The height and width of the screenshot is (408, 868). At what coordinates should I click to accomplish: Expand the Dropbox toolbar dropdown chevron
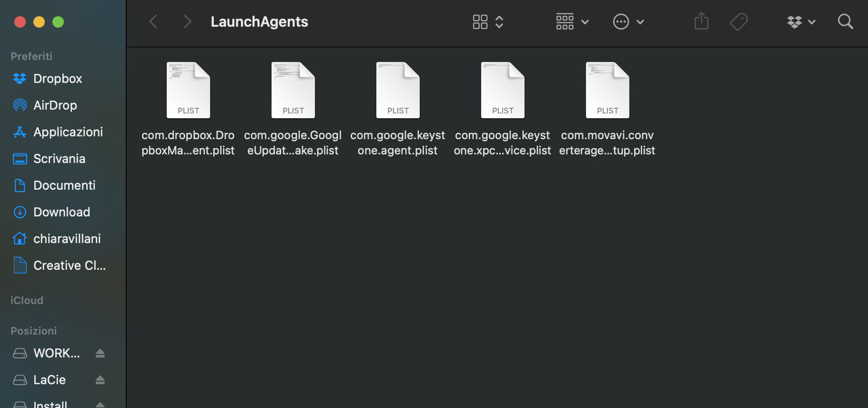tap(812, 22)
